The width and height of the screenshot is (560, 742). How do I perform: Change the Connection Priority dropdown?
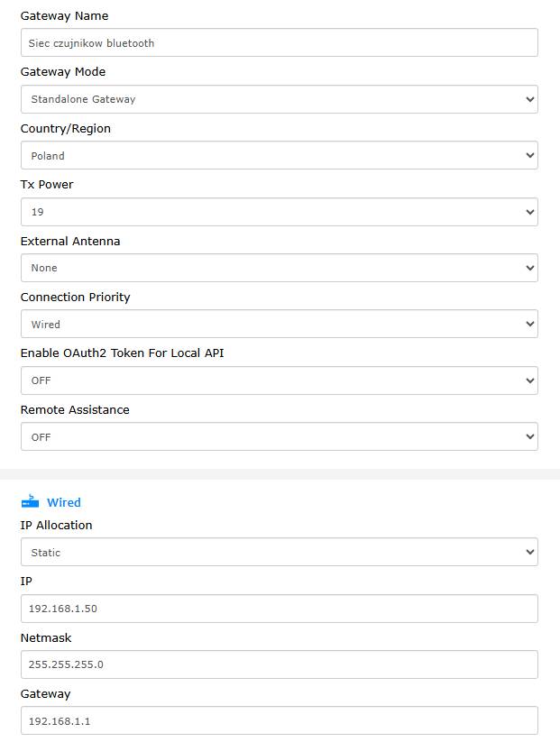280,324
